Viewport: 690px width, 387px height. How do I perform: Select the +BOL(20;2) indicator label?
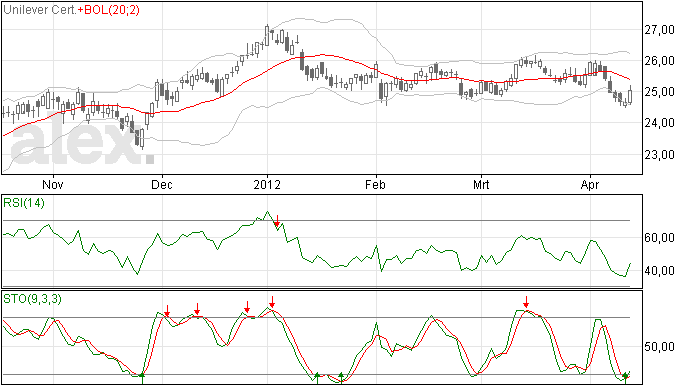pos(109,10)
